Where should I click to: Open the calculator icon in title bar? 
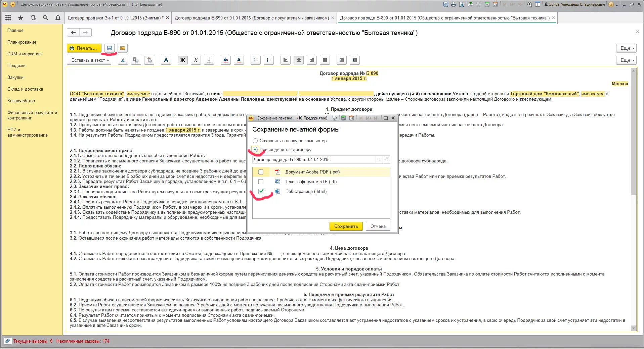[487, 4]
